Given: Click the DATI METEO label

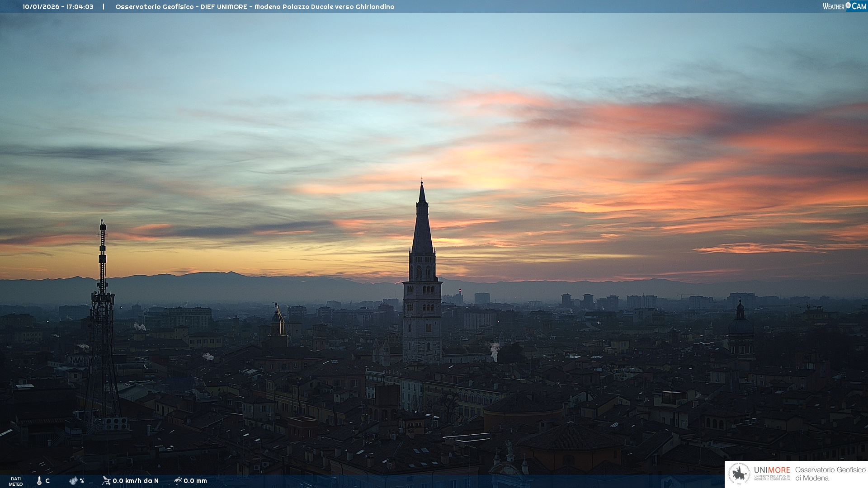Looking at the screenshot, I should tap(16, 481).
